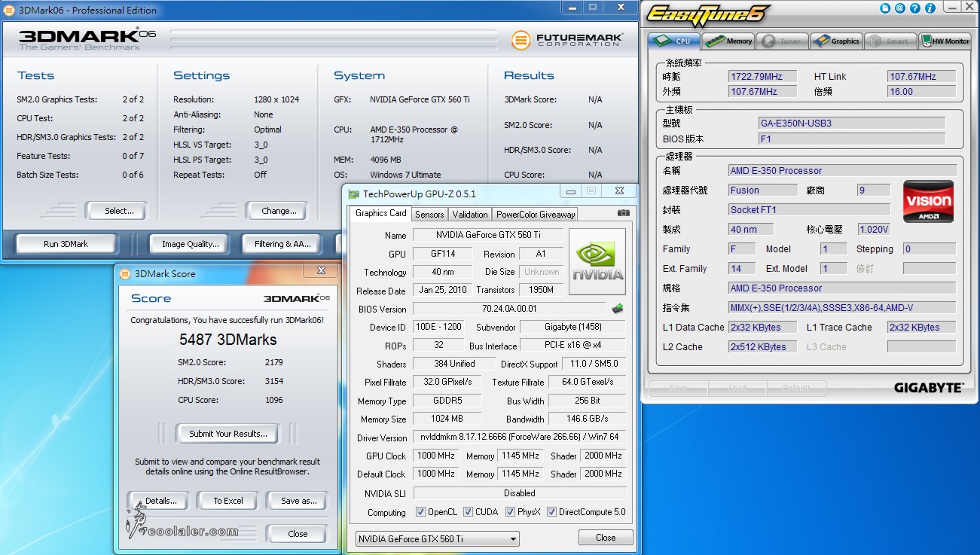Click the 1.020V core voltage value
The height and width of the screenshot is (555, 980).
(x=874, y=229)
